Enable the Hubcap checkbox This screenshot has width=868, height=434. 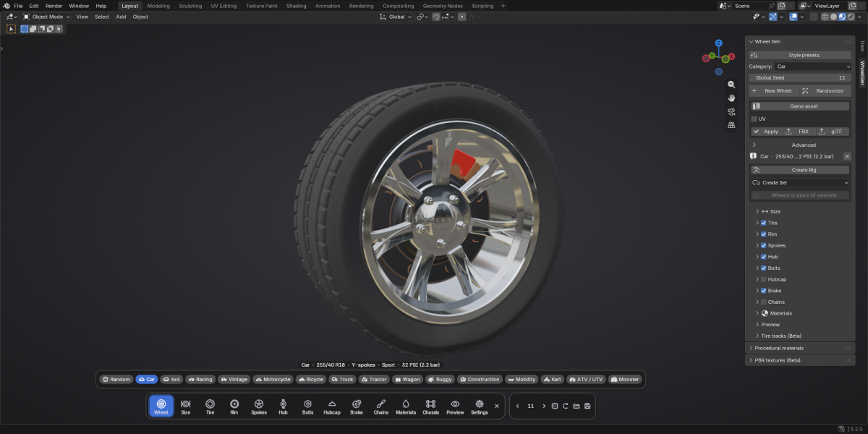coord(764,279)
